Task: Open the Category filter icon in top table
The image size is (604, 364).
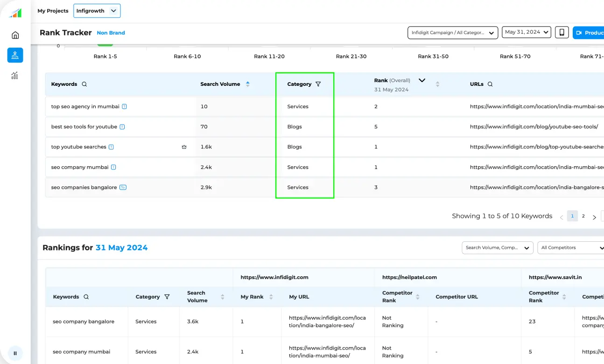Action: coord(318,84)
